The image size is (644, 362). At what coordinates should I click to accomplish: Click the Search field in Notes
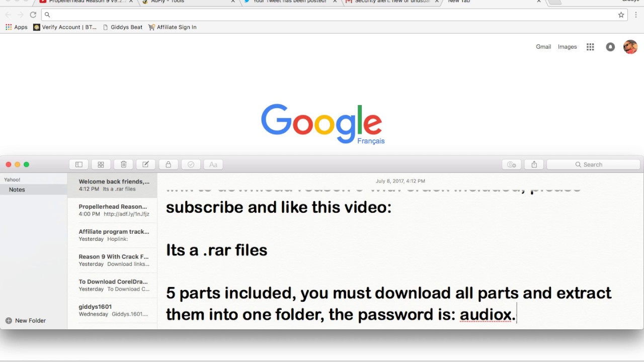pos(593,164)
